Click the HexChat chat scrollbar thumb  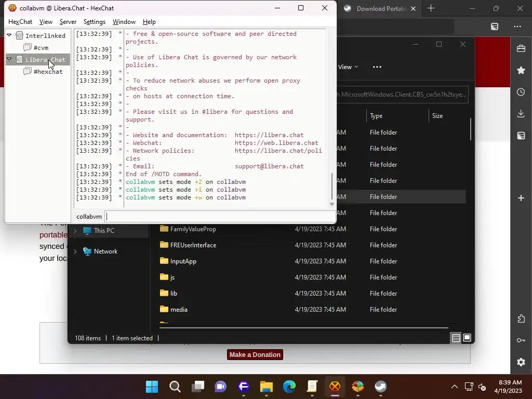(332, 187)
